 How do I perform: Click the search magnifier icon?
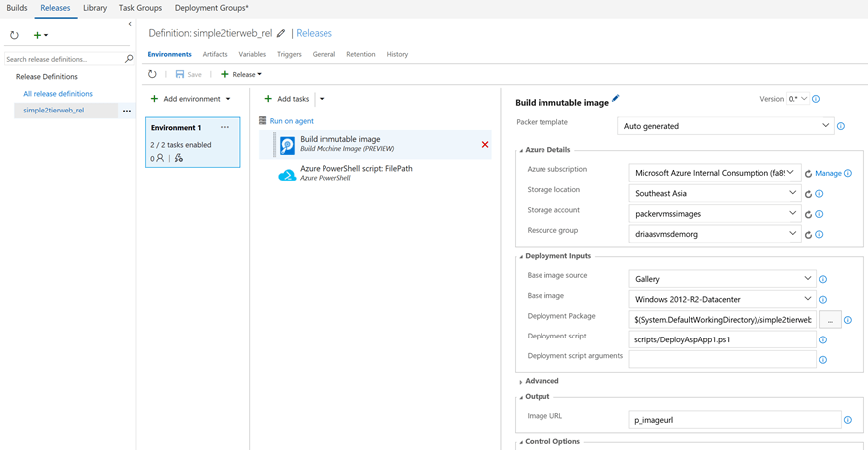(129, 59)
